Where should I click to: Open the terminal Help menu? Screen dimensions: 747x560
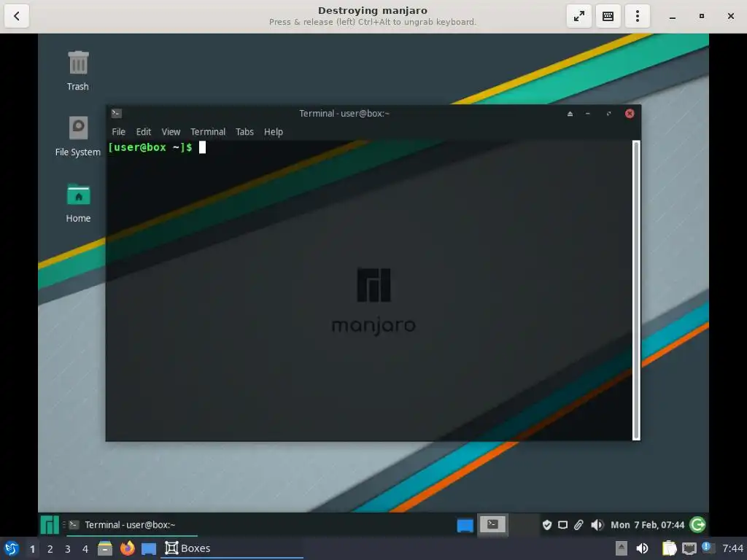[274, 132]
